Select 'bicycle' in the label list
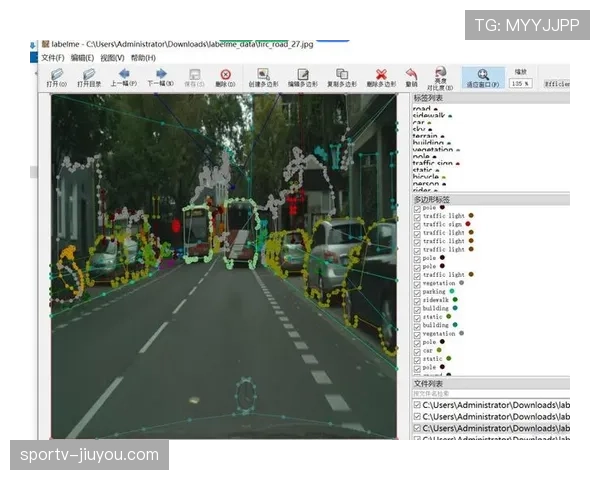 point(429,177)
